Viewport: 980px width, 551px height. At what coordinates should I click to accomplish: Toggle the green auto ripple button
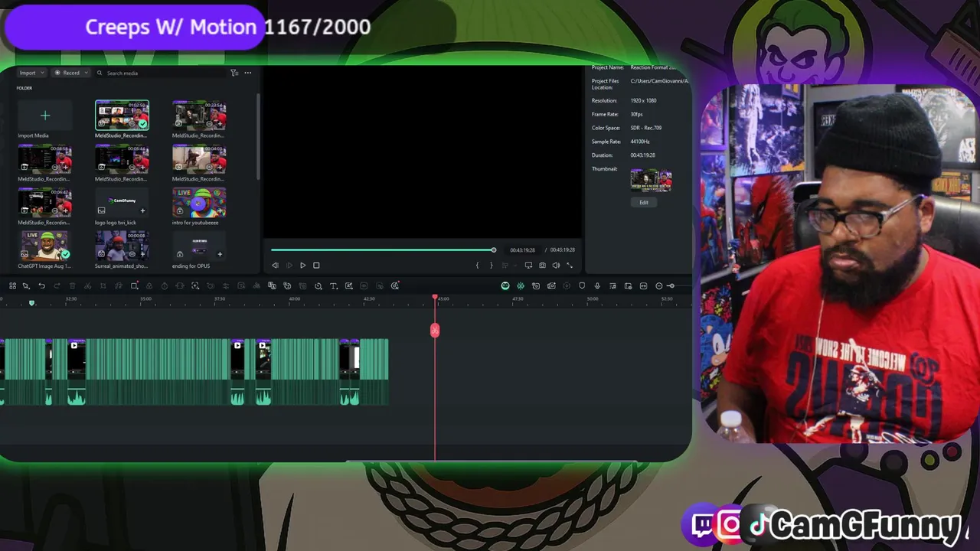[505, 286]
